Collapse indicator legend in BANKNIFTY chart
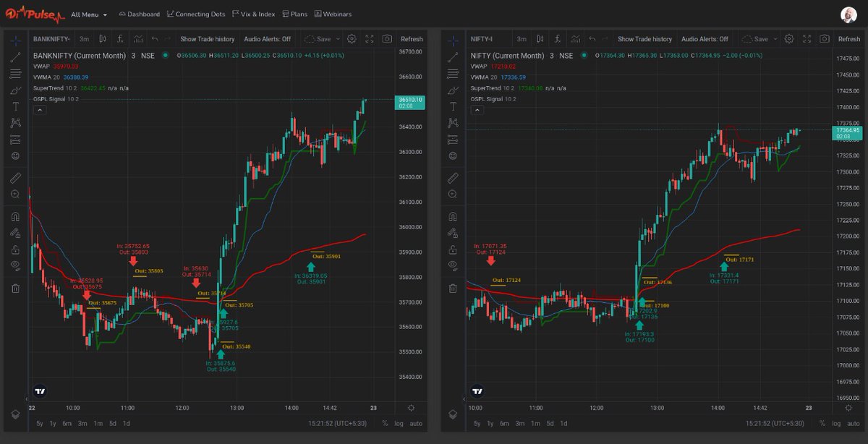The image size is (868, 444). [x=40, y=110]
